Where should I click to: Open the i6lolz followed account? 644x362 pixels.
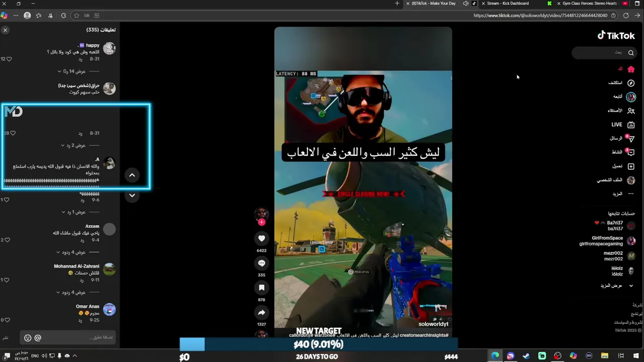(623, 271)
